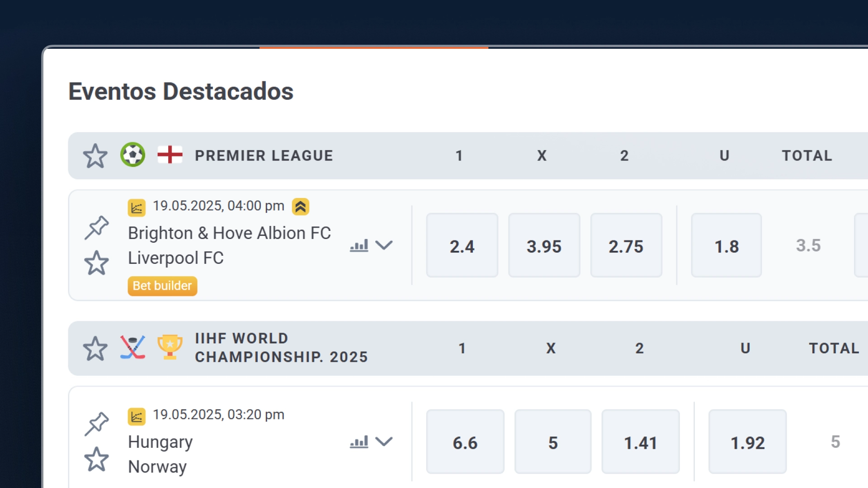Image resolution: width=868 pixels, height=488 pixels.
Task: Click the ice hockey sticks sport icon
Action: click(x=132, y=347)
